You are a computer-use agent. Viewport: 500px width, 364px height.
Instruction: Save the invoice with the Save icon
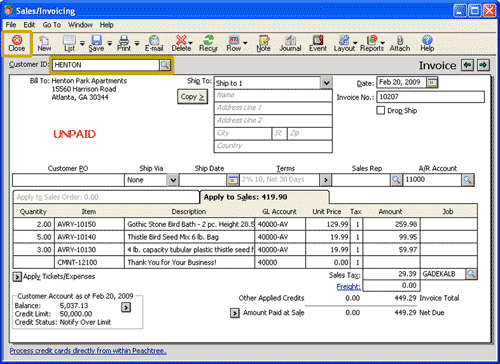[x=96, y=44]
